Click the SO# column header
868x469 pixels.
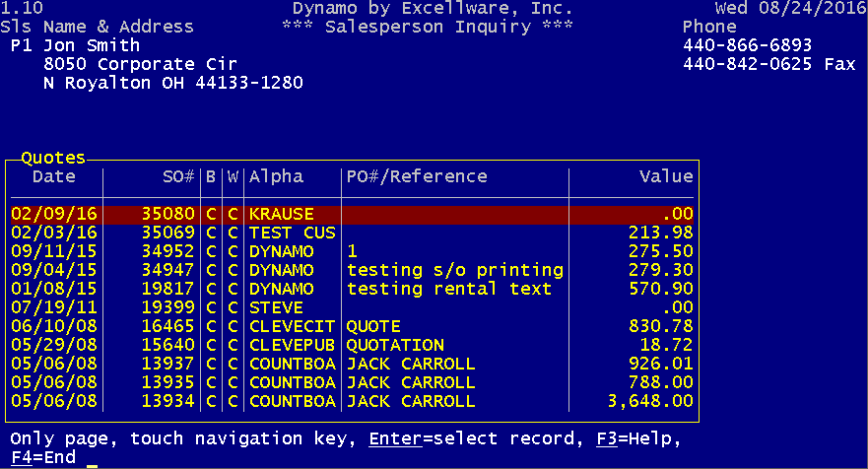[x=178, y=176]
